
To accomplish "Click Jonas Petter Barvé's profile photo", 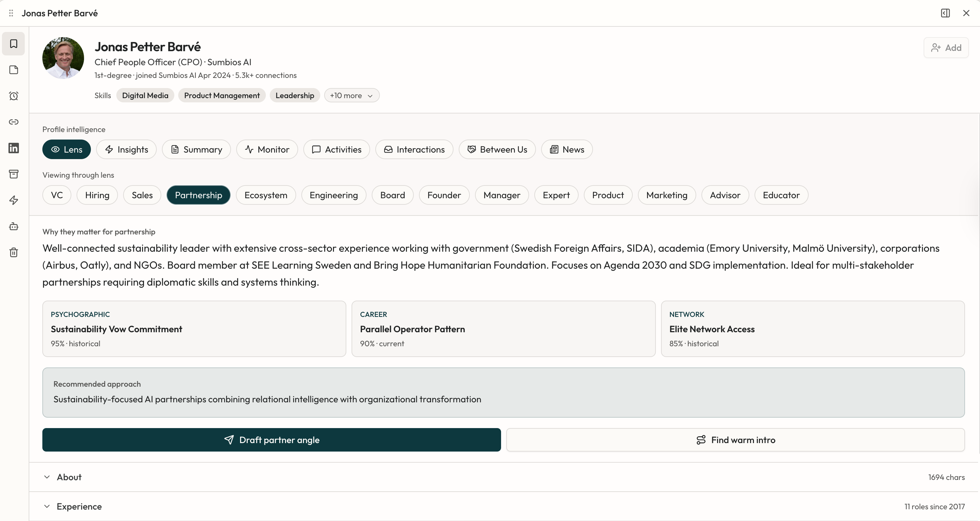I will [63, 58].
